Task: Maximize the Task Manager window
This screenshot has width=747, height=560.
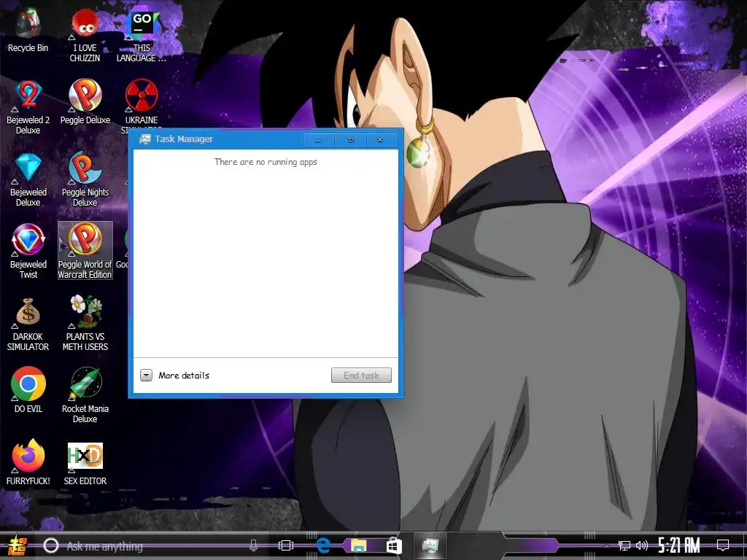Action: click(351, 140)
